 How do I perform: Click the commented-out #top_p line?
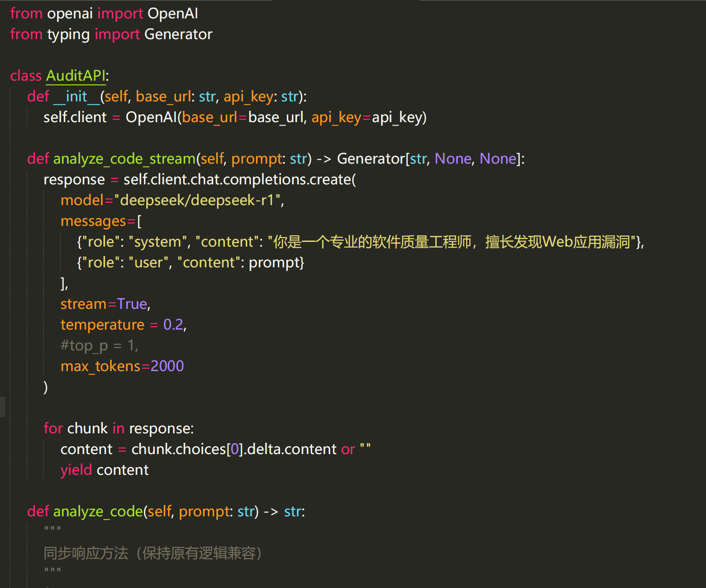(x=99, y=346)
